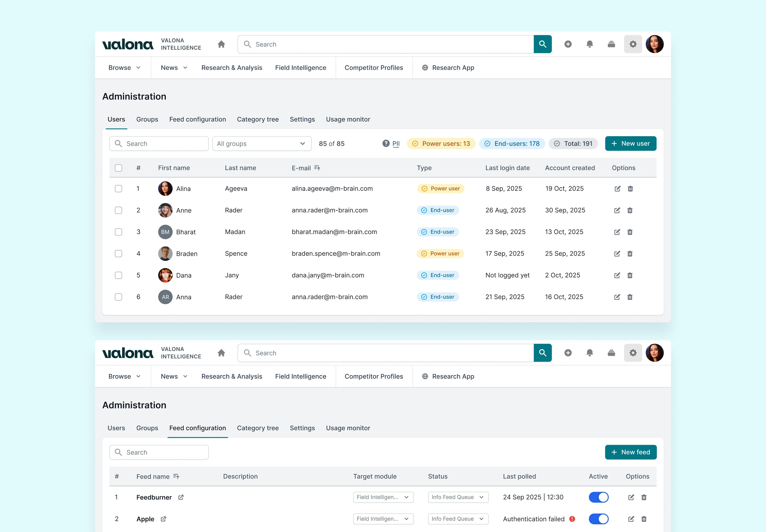766x532 pixels.
Task: Click the New user button
Action: [630, 144]
